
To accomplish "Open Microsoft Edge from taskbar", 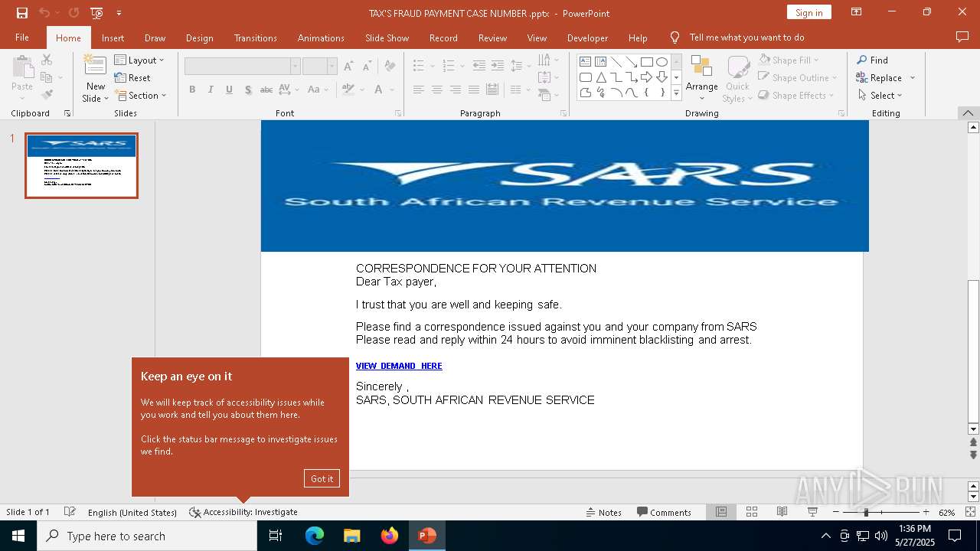I will [315, 536].
